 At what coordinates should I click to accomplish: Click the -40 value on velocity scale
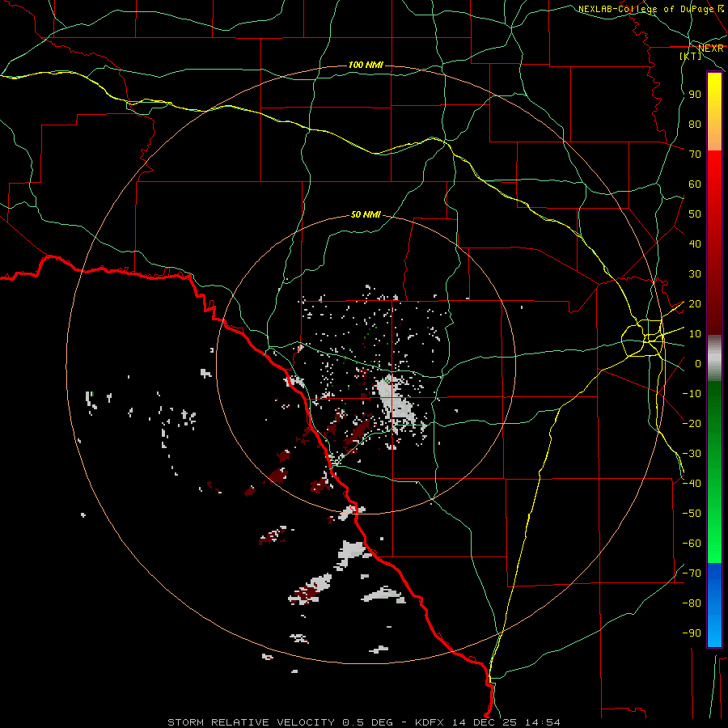point(692,484)
